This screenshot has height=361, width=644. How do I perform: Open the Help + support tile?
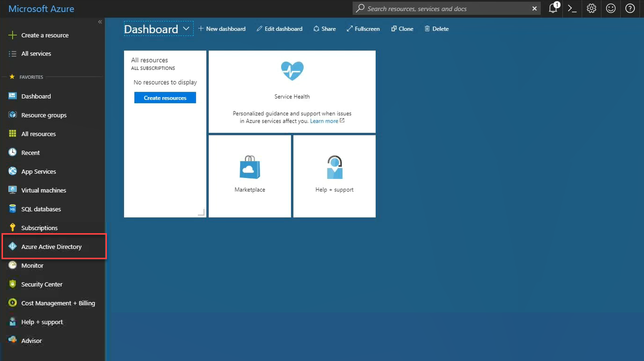point(334,176)
